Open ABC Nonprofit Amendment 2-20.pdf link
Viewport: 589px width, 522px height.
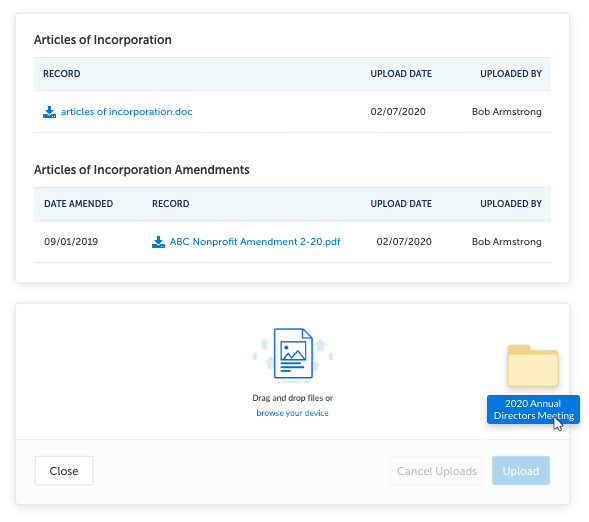click(255, 242)
